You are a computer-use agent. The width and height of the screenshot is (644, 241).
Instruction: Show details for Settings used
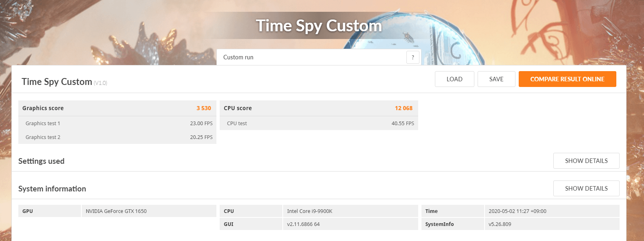pyautogui.click(x=586, y=161)
